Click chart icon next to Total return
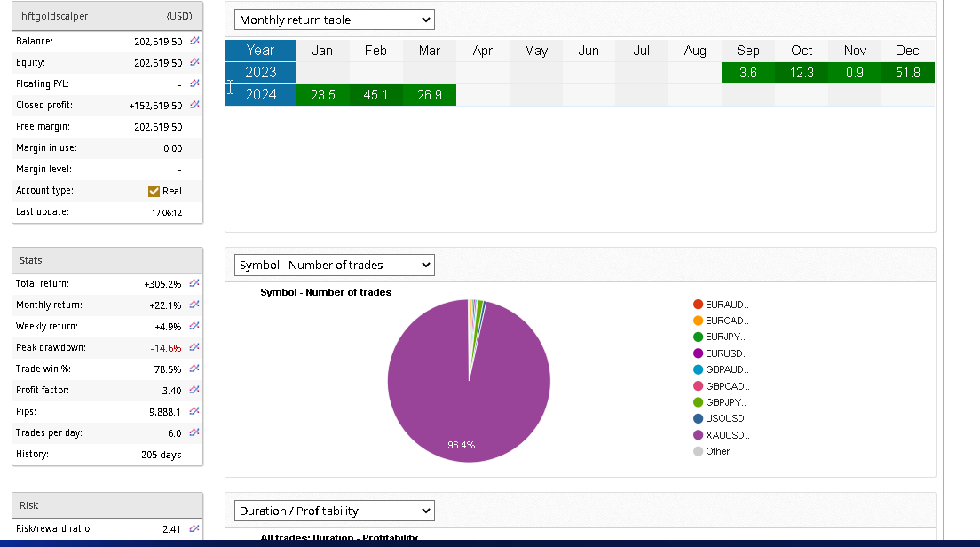 coord(194,284)
